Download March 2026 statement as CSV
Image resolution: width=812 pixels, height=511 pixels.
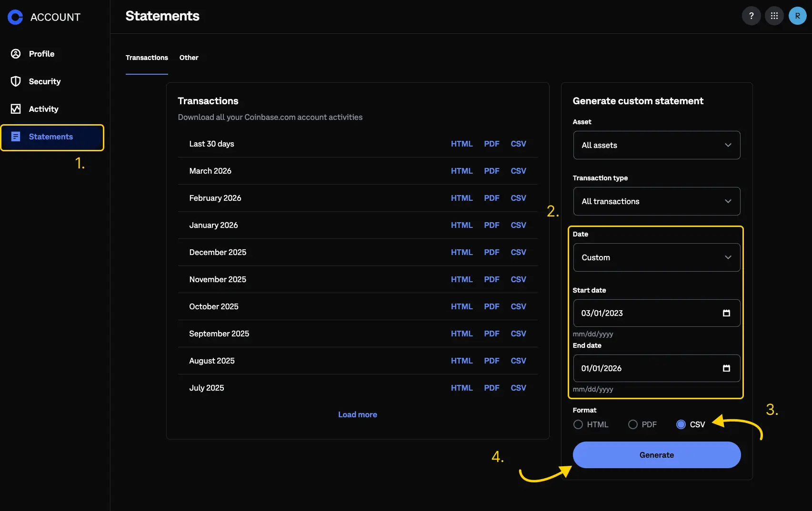(x=518, y=171)
